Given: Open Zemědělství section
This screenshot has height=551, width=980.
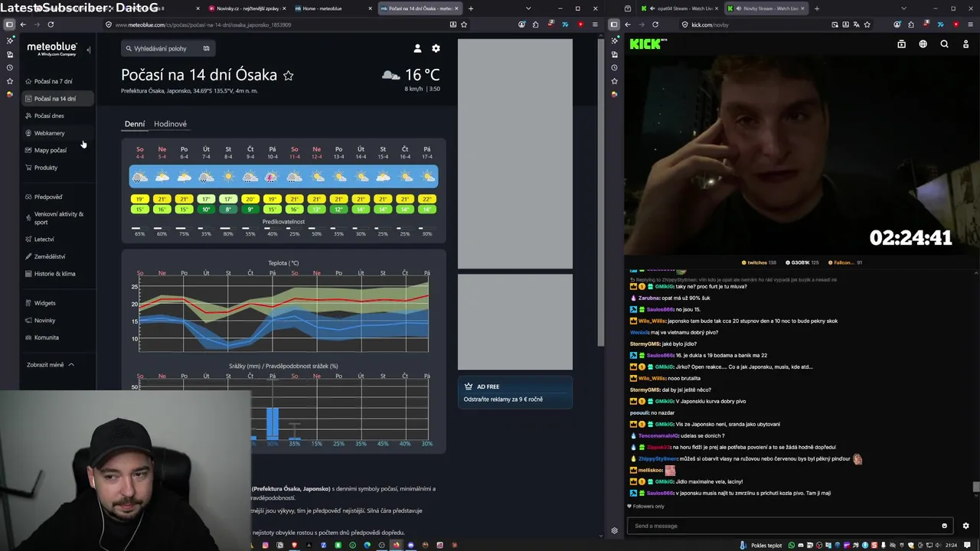Looking at the screenshot, I should 50,256.
